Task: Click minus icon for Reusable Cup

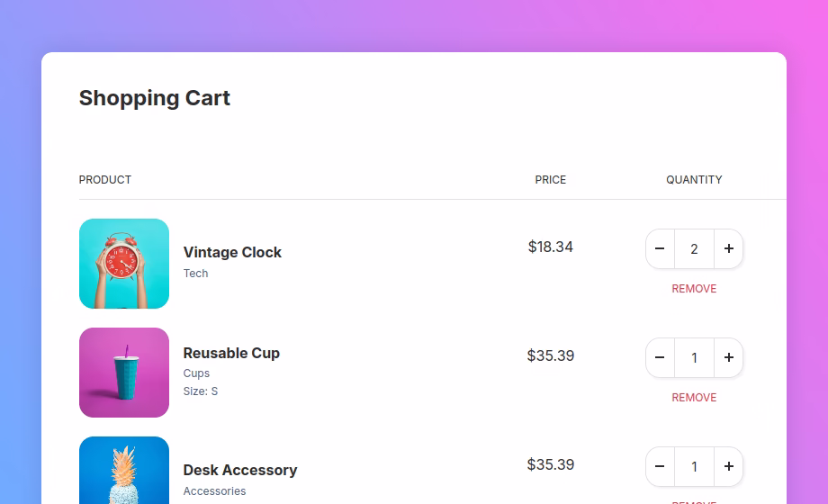Action: (x=660, y=357)
